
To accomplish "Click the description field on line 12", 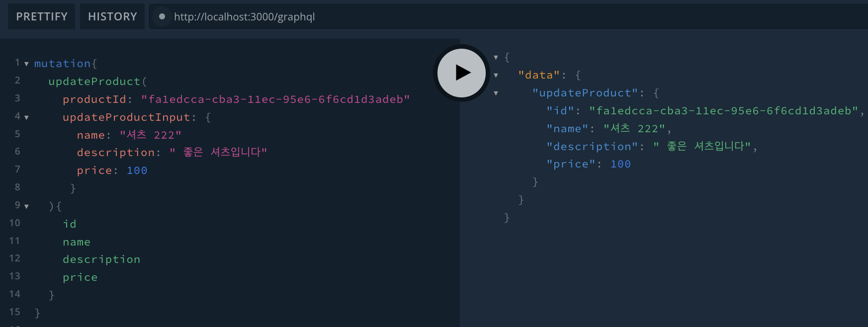I will point(101,259).
